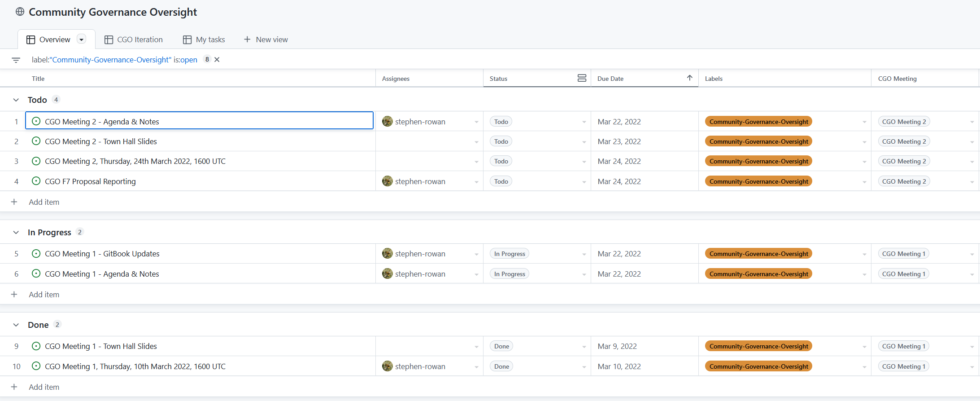The width and height of the screenshot is (980, 401).
Task: Clear the filter with the X icon
Action: coord(217,60)
